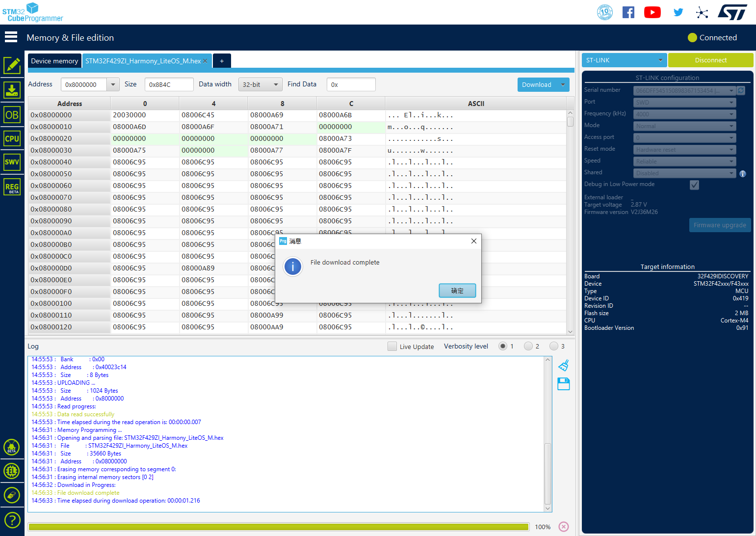Open the help question mark icon

(12, 520)
